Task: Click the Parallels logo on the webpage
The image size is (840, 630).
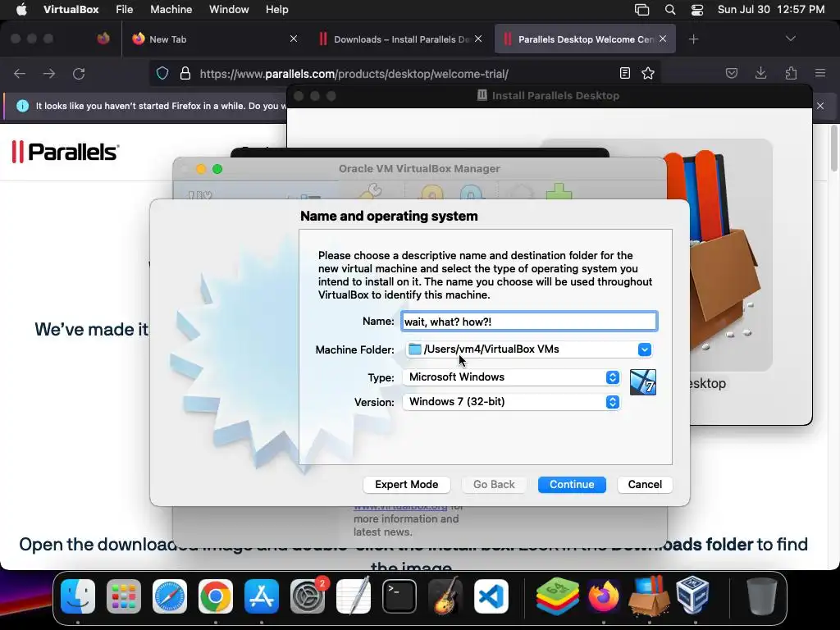Action: (x=65, y=152)
